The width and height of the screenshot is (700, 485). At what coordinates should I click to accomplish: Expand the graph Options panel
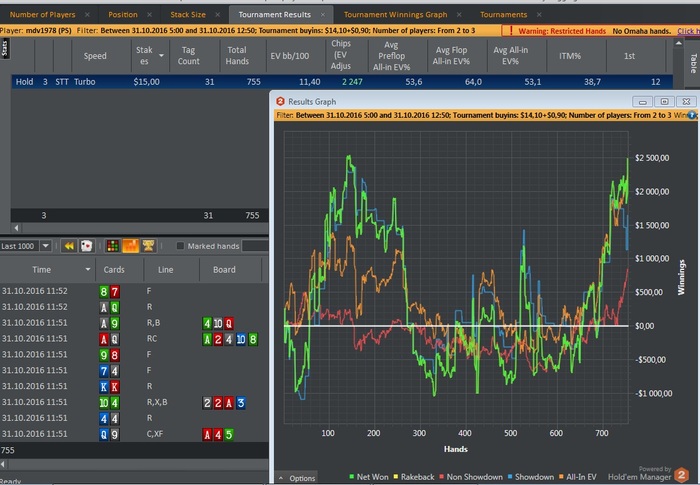pyautogui.click(x=297, y=478)
